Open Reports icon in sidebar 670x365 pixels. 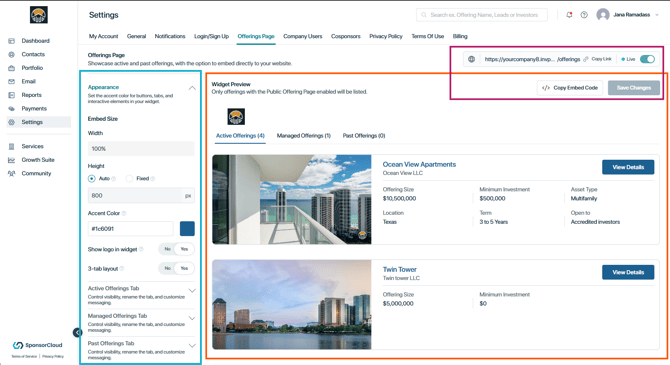(12, 95)
